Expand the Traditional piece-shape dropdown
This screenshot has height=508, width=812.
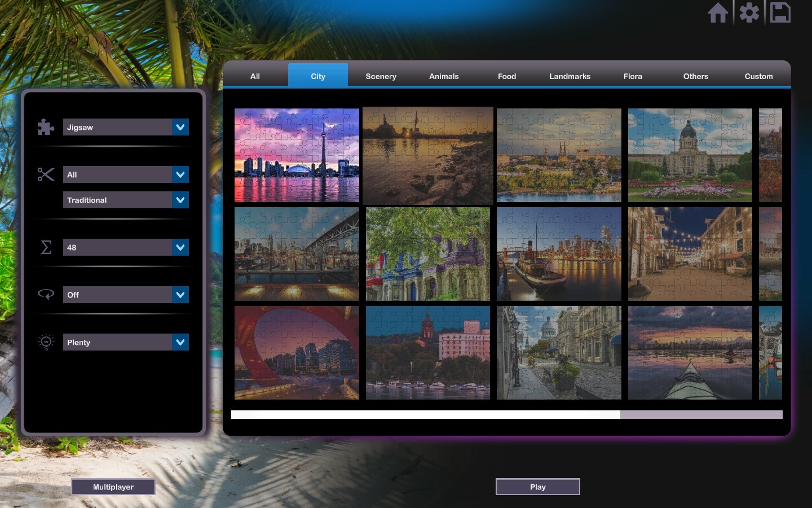[125, 200]
